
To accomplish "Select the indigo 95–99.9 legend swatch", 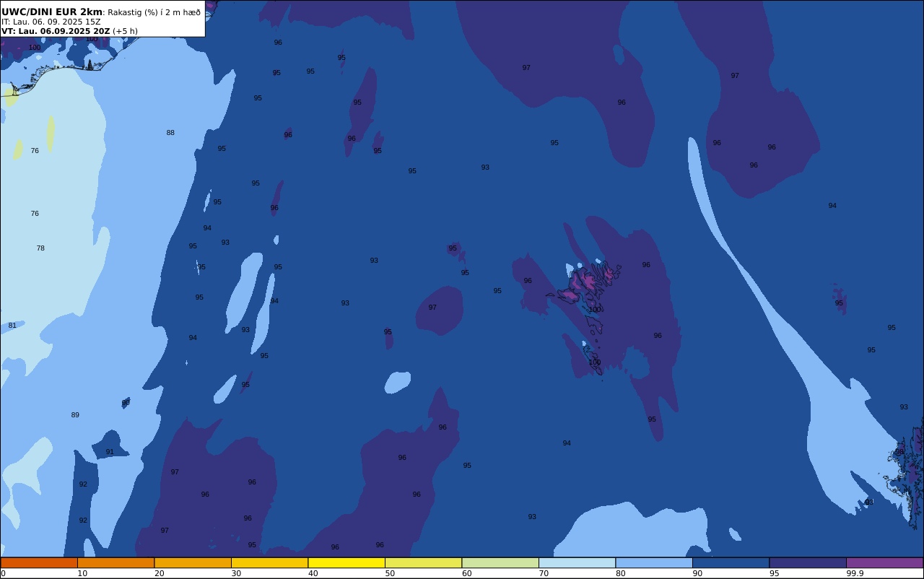I will (808, 562).
